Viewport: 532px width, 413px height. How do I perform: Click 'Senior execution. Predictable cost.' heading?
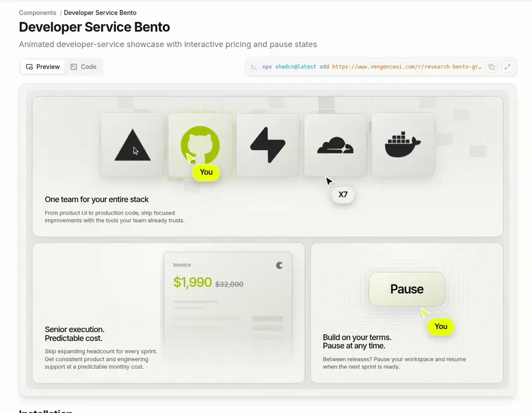pos(75,334)
